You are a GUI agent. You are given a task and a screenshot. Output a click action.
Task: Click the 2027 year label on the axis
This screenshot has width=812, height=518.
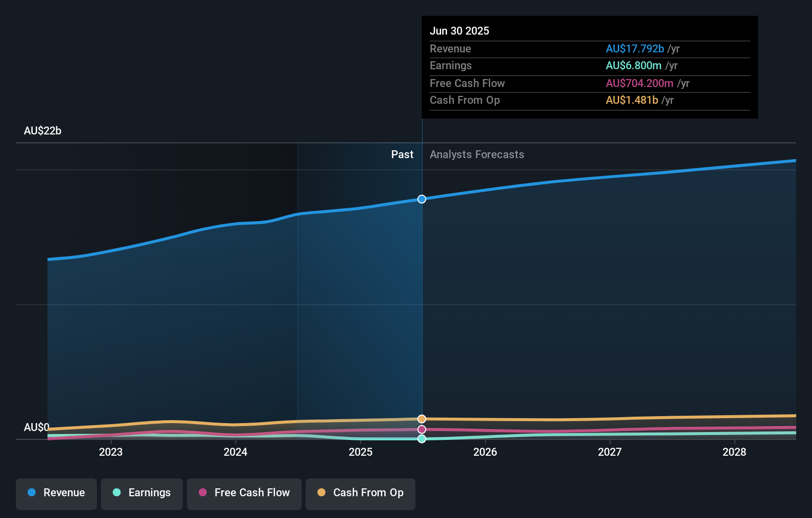[x=610, y=452]
